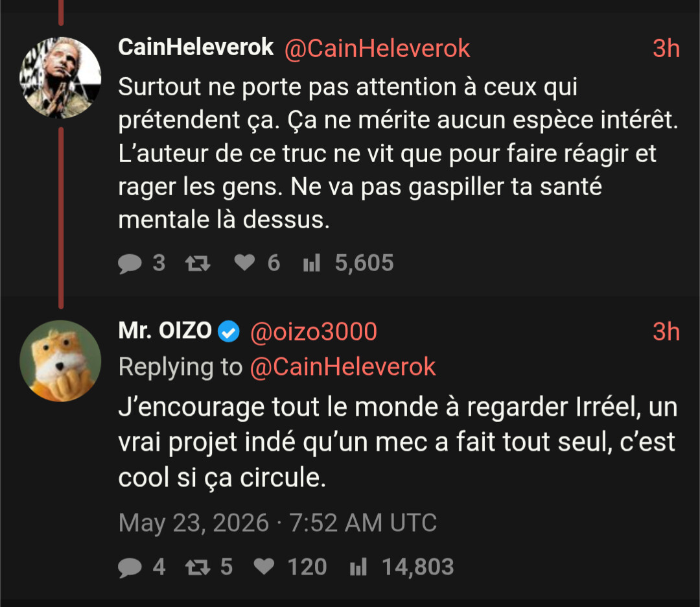The width and height of the screenshot is (700, 607).
Task: Open 3h timestamp on Mr. OIZO's tweet
Action: point(666,332)
